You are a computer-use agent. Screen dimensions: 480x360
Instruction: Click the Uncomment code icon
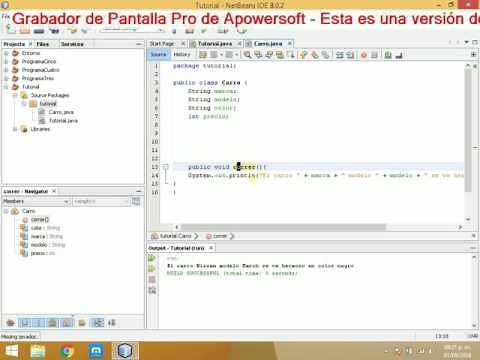(x=399, y=55)
